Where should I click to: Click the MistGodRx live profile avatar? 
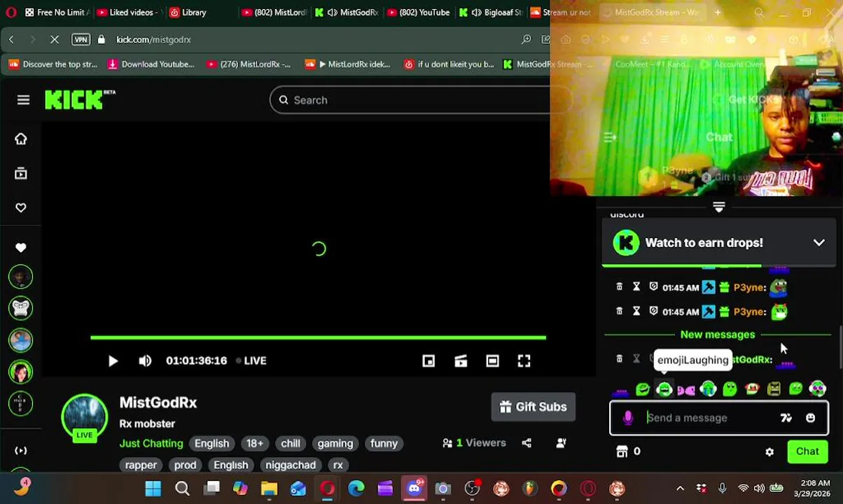[x=85, y=418]
